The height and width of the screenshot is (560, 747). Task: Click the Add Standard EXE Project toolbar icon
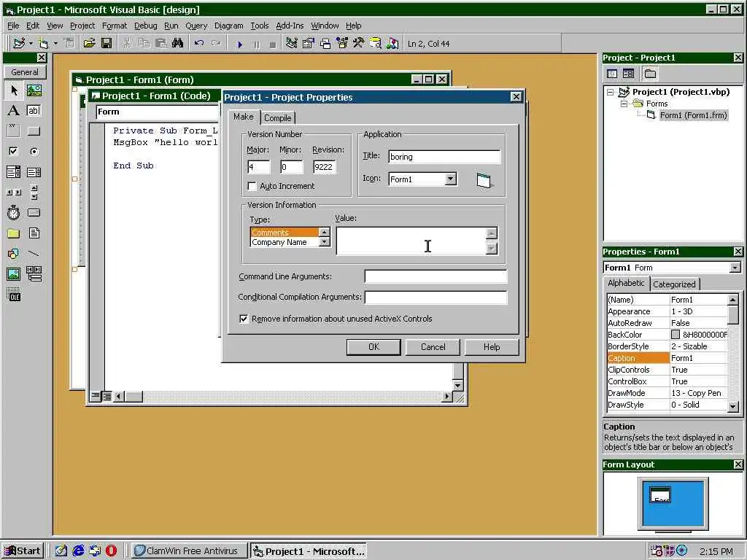pyautogui.click(x=19, y=44)
